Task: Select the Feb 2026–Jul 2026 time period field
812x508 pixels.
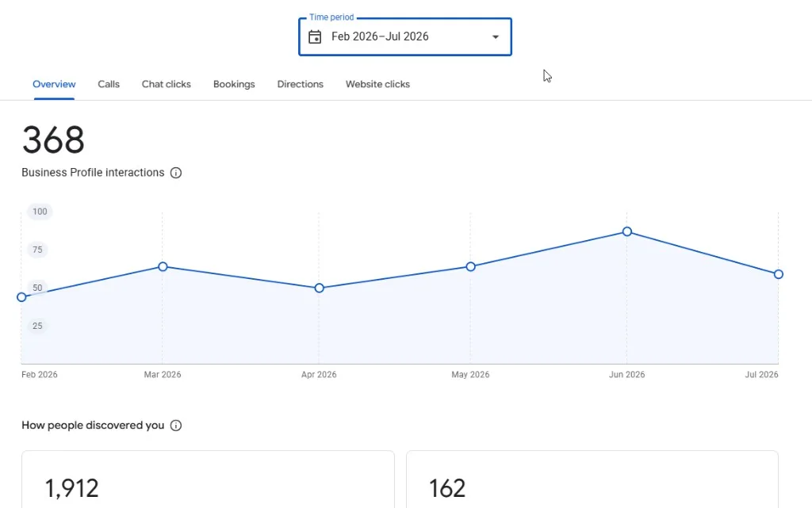Action: click(405, 36)
